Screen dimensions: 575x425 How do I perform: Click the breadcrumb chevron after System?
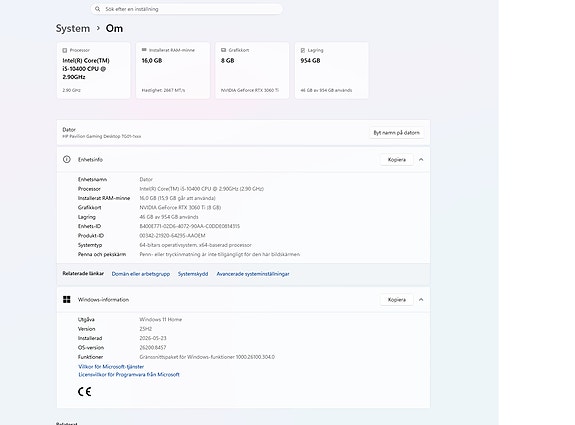pyautogui.click(x=98, y=28)
